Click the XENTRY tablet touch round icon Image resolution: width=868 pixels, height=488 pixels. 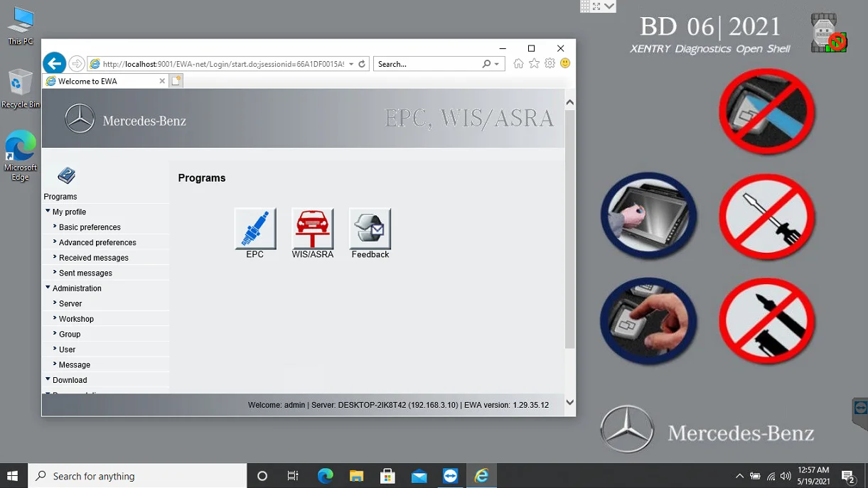coord(648,215)
